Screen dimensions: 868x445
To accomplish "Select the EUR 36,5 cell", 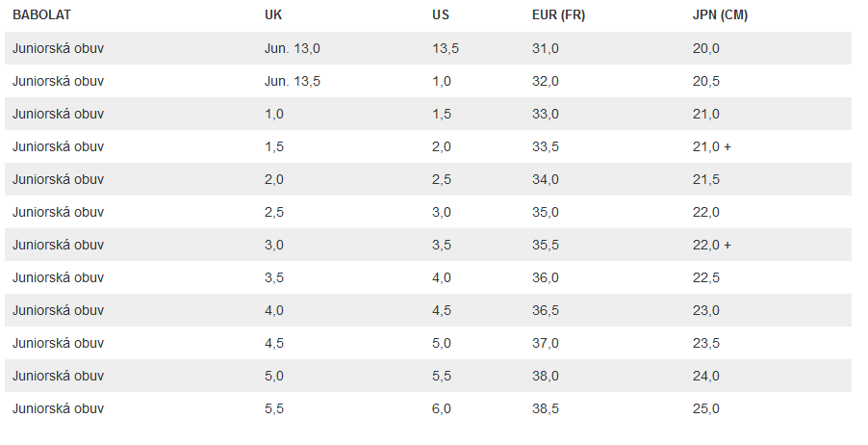I will click(546, 310).
